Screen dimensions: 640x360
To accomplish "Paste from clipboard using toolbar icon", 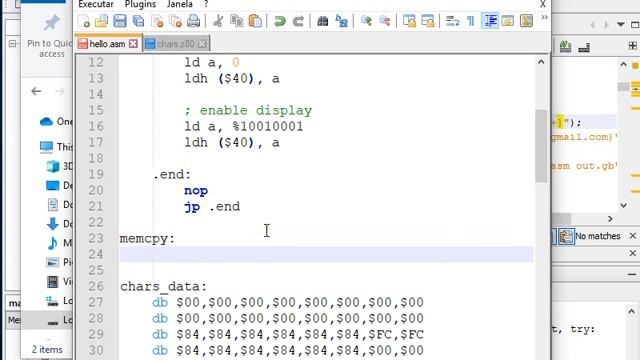I will click(255, 21).
